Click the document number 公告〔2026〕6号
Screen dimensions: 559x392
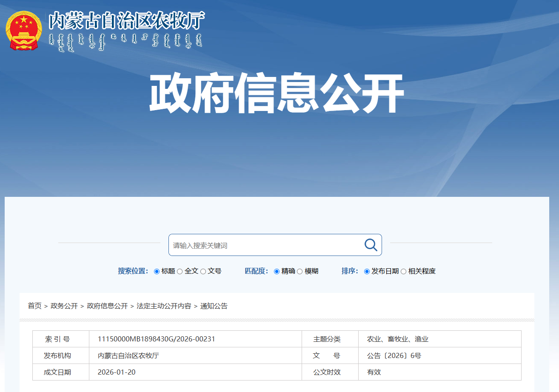pyautogui.click(x=394, y=355)
